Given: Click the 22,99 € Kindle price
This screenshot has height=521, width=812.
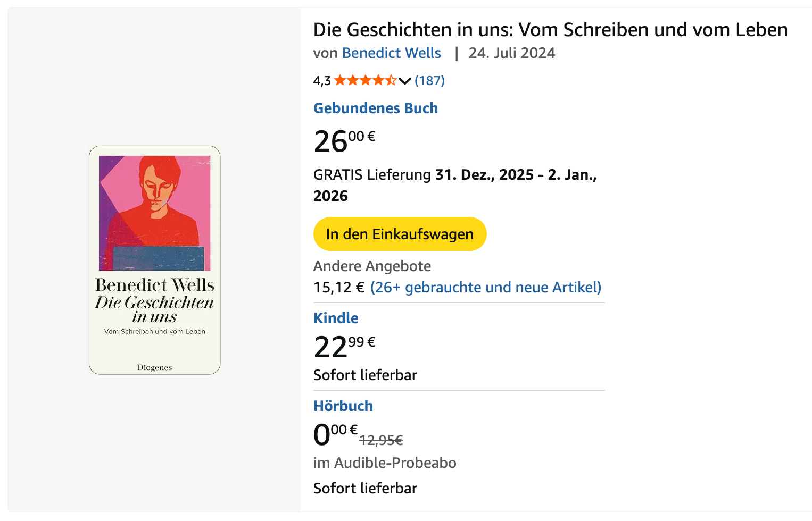Looking at the screenshot, I should click(344, 347).
